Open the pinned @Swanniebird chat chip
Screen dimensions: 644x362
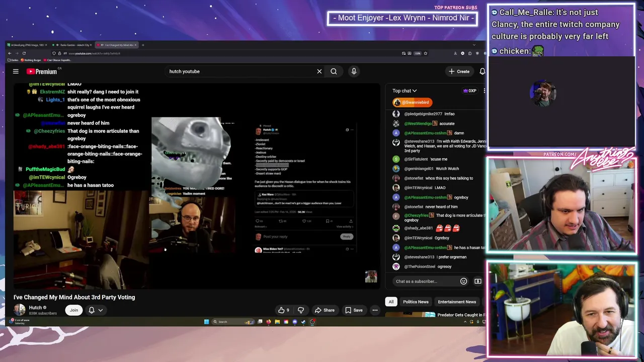pos(412,103)
